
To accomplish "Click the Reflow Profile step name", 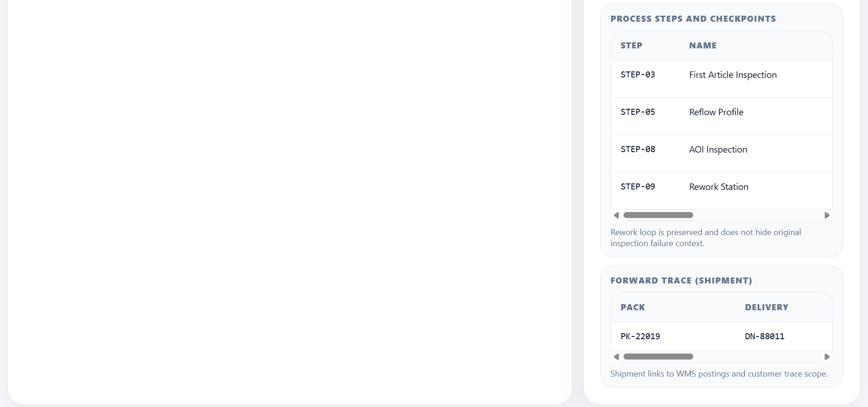I will (x=716, y=112).
